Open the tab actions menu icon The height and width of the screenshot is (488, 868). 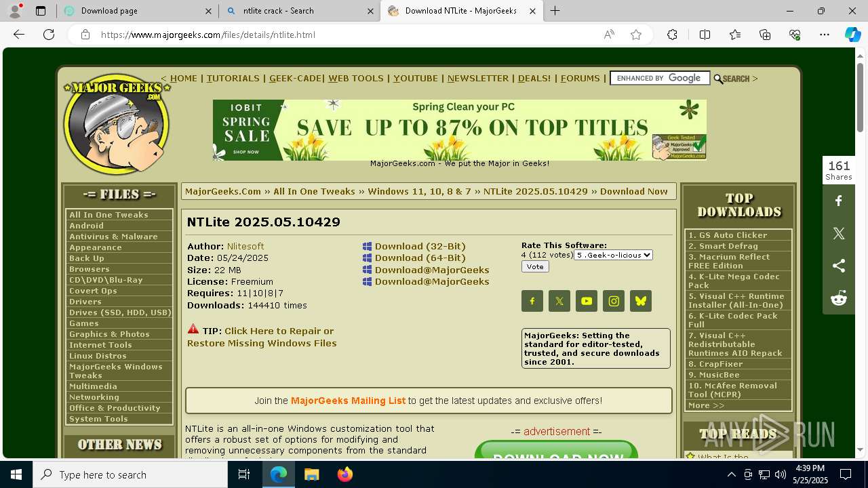pyautogui.click(x=41, y=11)
